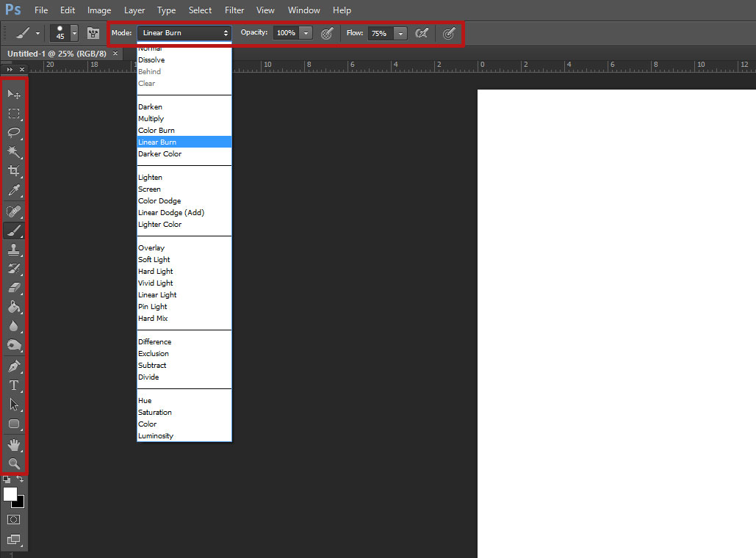Select the Zoom tool
Screen dimensions: 756x558
[x=14, y=463]
